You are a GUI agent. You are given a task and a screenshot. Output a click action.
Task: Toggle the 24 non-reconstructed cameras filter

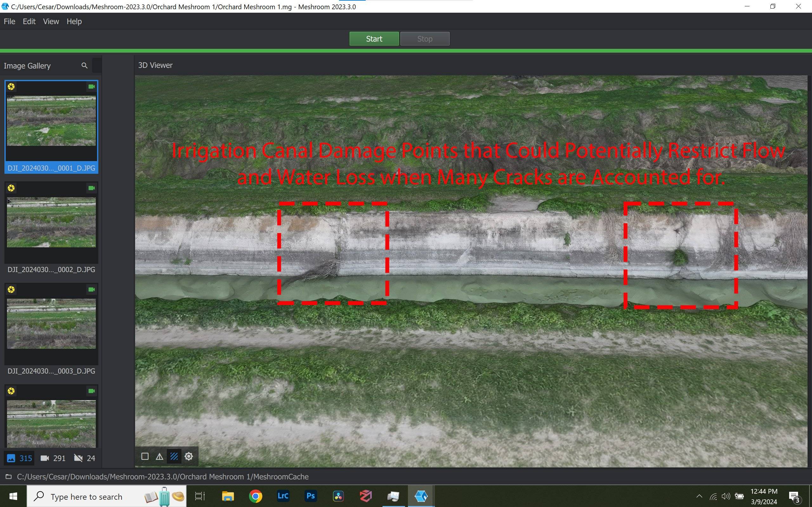point(84,458)
